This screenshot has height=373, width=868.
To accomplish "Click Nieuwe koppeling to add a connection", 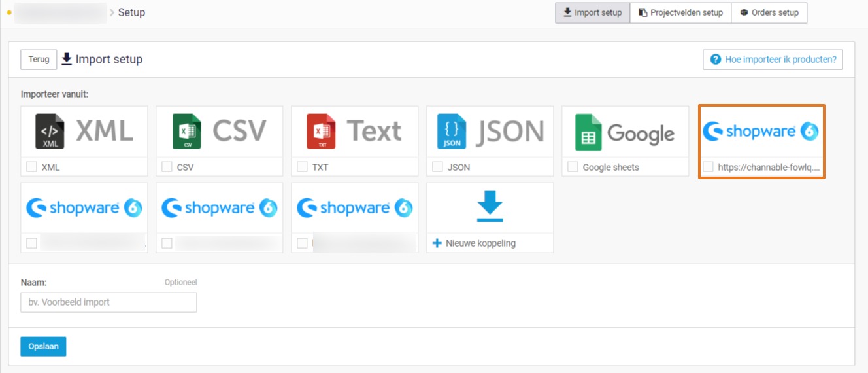I will coord(480,243).
